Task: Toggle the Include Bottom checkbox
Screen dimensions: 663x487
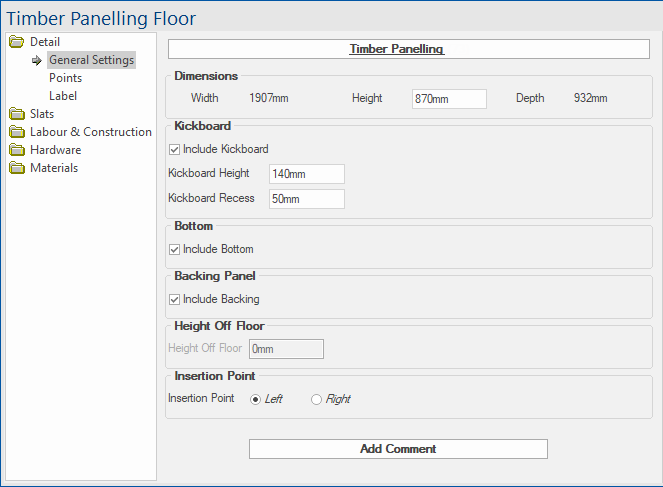Action: click(174, 249)
